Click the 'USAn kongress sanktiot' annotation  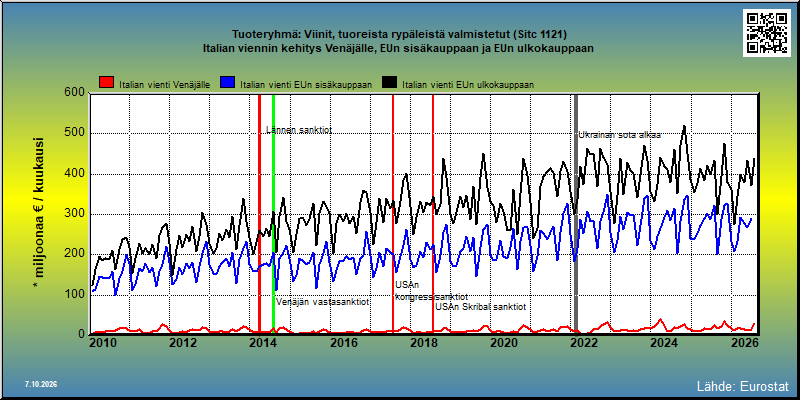pos(431,291)
